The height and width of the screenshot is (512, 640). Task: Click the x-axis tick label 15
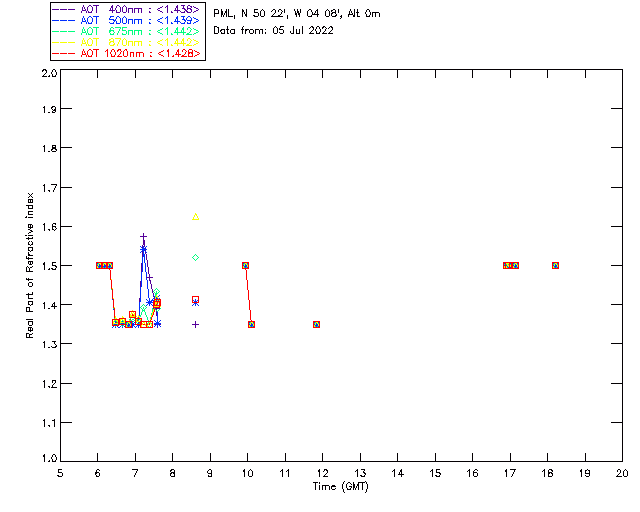tap(435, 473)
